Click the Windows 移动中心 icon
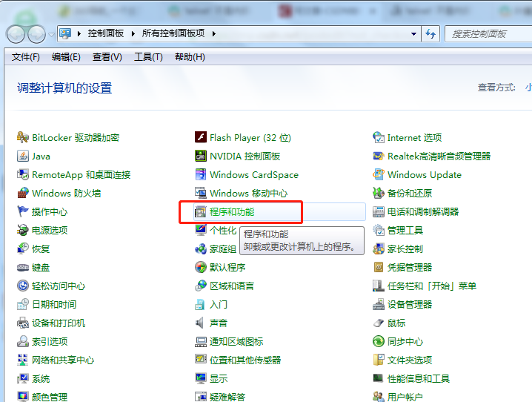The image size is (532, 402). pos(201,193)
